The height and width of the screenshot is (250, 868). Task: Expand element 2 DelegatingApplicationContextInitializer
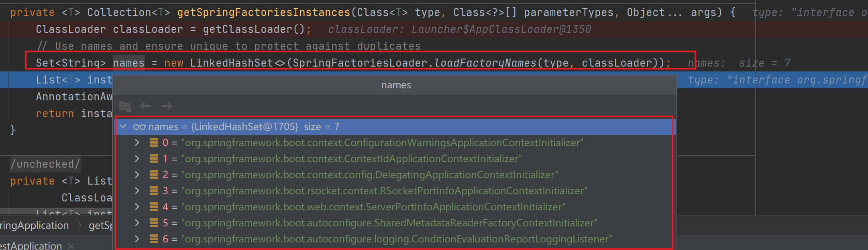(x=137, y=175)
